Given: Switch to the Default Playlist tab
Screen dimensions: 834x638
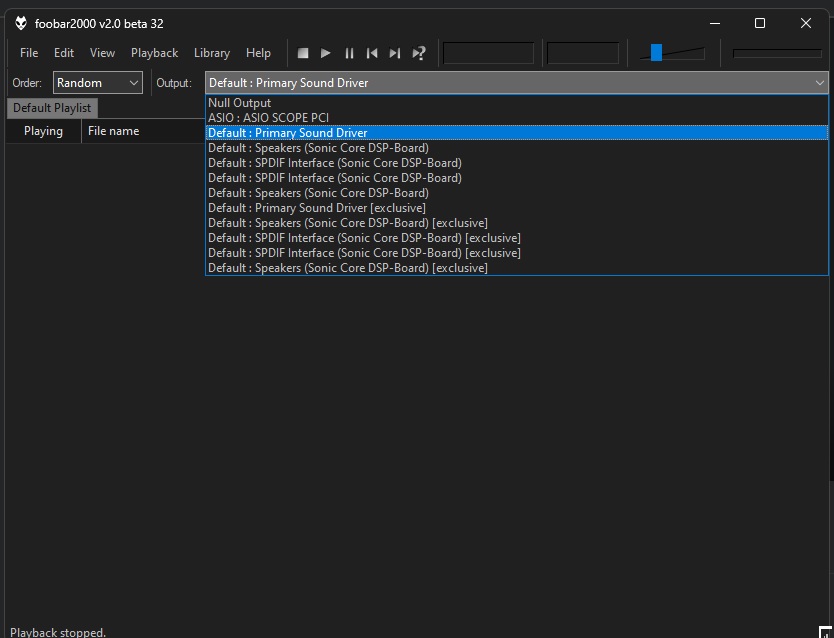Looking at the screenshot, I should [52, 108].
